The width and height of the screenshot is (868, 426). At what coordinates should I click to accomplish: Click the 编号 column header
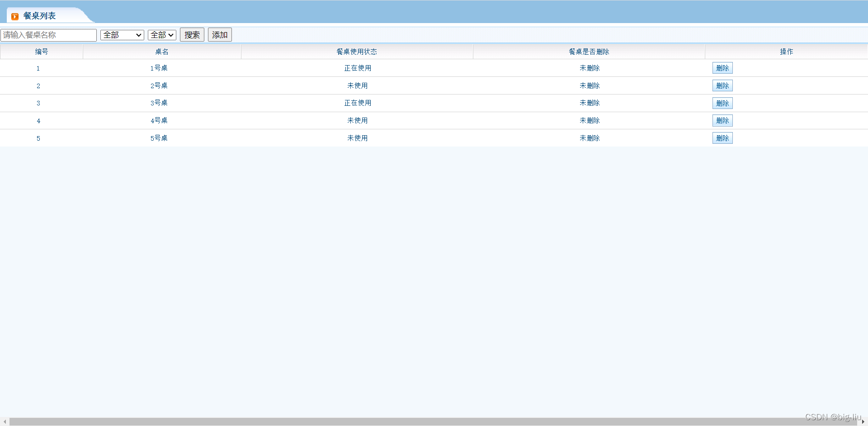42,52
